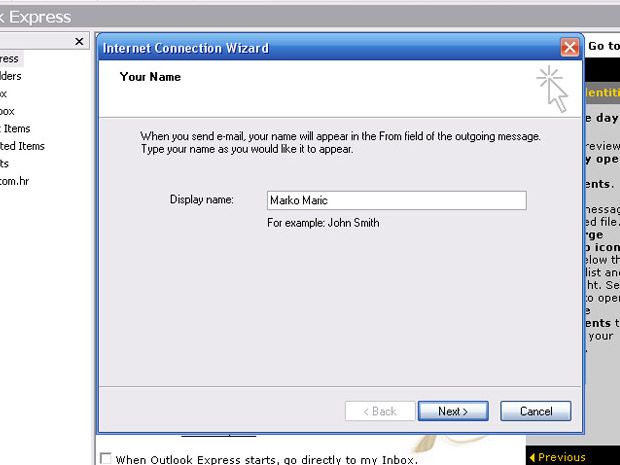
Task: Click the Previous tip link
Action: [557, 457]
